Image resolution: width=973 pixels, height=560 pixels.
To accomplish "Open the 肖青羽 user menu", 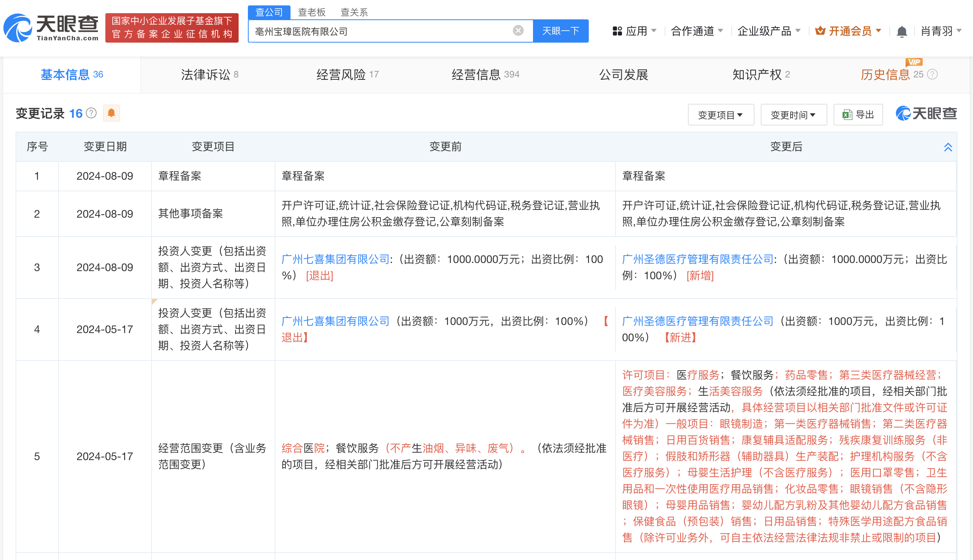I will point(941,31).
